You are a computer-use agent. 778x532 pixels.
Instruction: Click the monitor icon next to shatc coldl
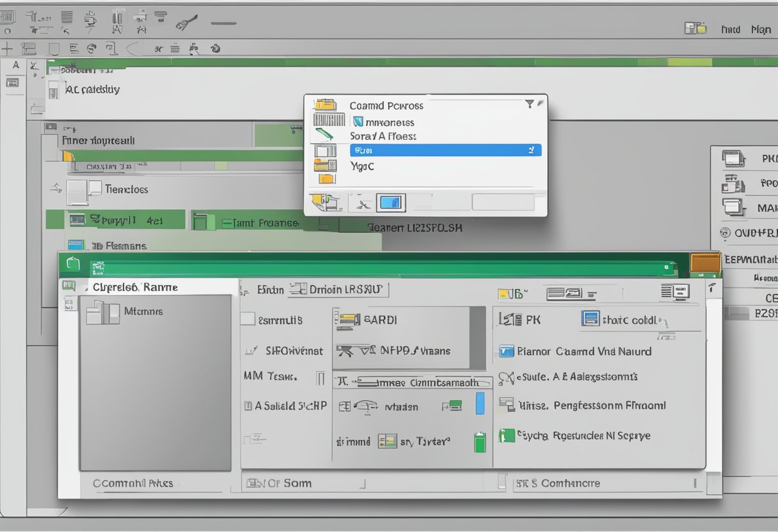point(590,318)
